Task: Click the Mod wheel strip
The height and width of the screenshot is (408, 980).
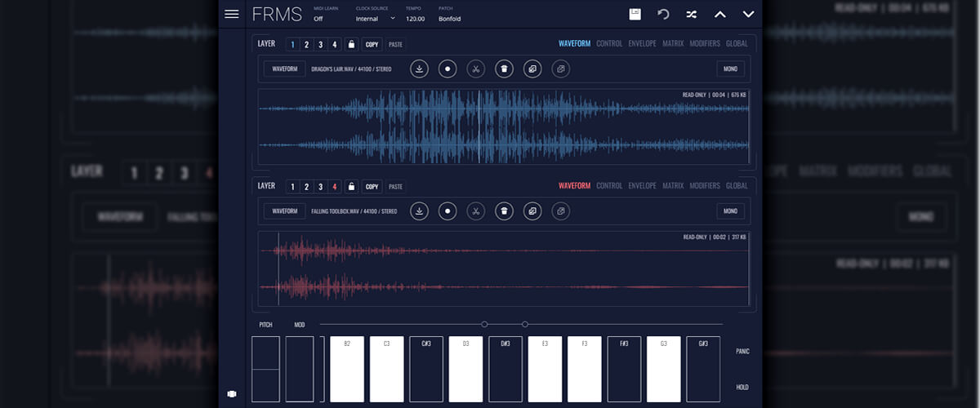Action: [x=300, y=369]
